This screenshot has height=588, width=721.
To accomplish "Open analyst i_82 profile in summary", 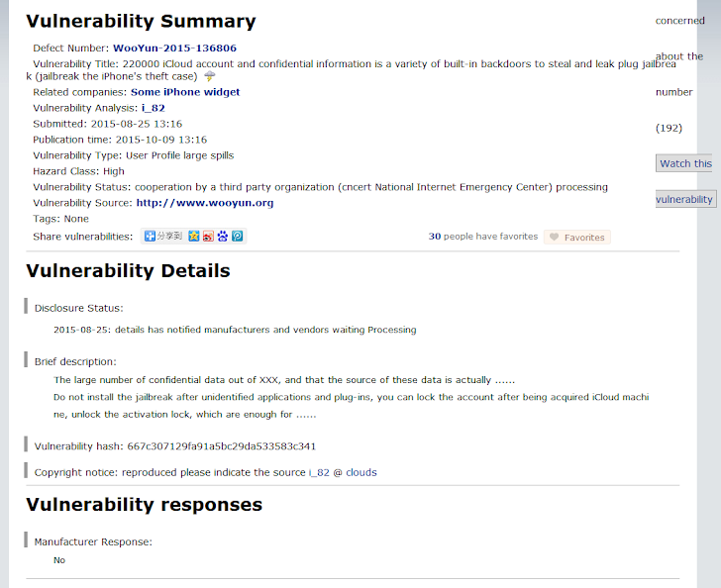I will (154, 108).
